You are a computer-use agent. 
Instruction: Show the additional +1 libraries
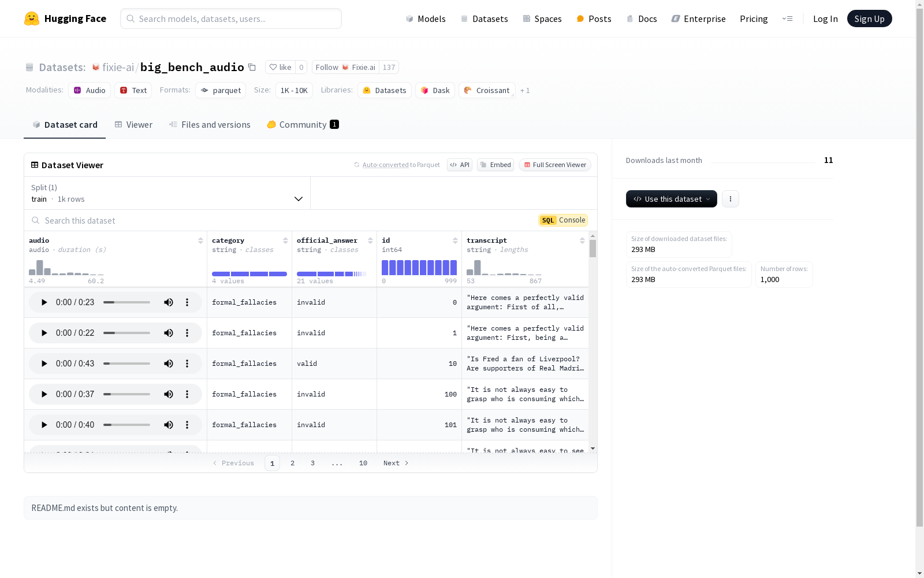(525, 91)
